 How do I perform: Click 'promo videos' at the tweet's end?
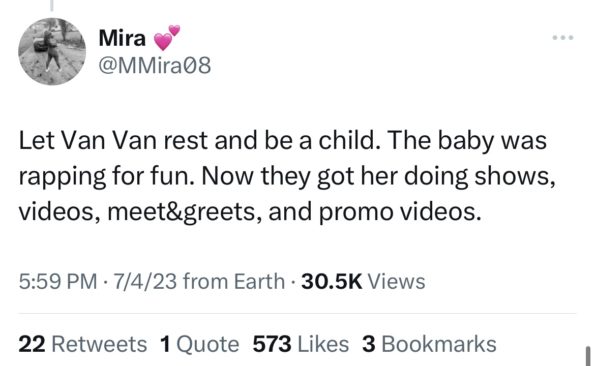400,212
